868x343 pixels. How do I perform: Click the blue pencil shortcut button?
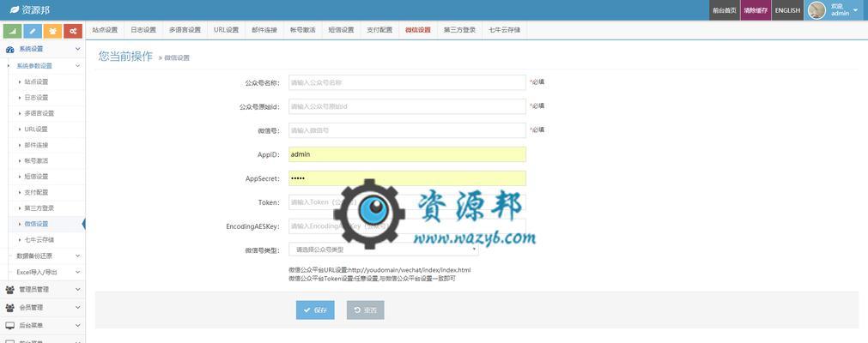point(33,31)
